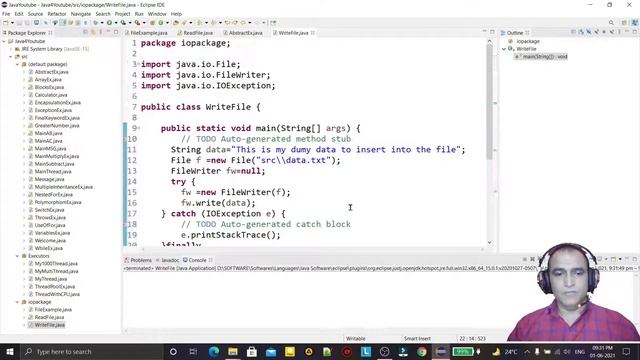Open the Mail app taskbar icon
Image resolution: width=640 pixels, height=360 pixels.
tap(271, 351)
